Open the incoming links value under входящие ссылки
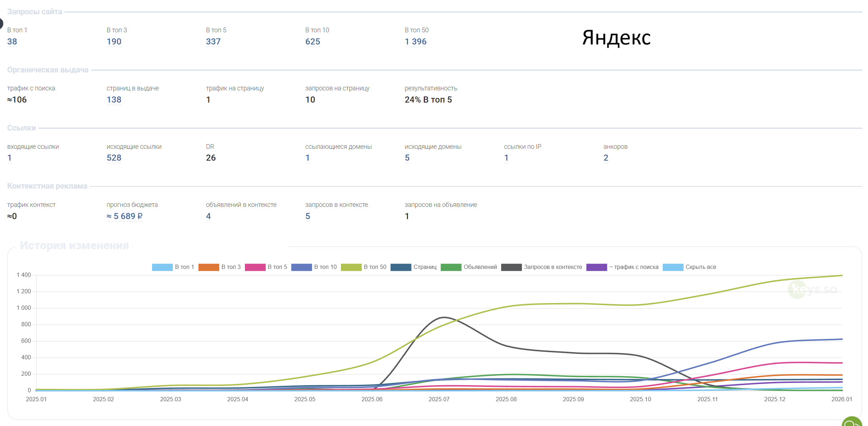The width and height of the screenshot is (868, 426). click(x=10, y=158)
